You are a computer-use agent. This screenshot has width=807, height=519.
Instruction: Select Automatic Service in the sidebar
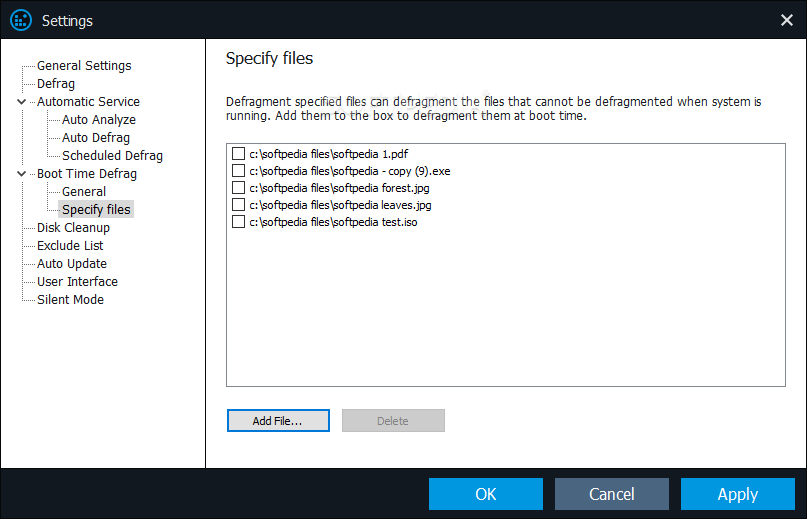click(88, 101)
